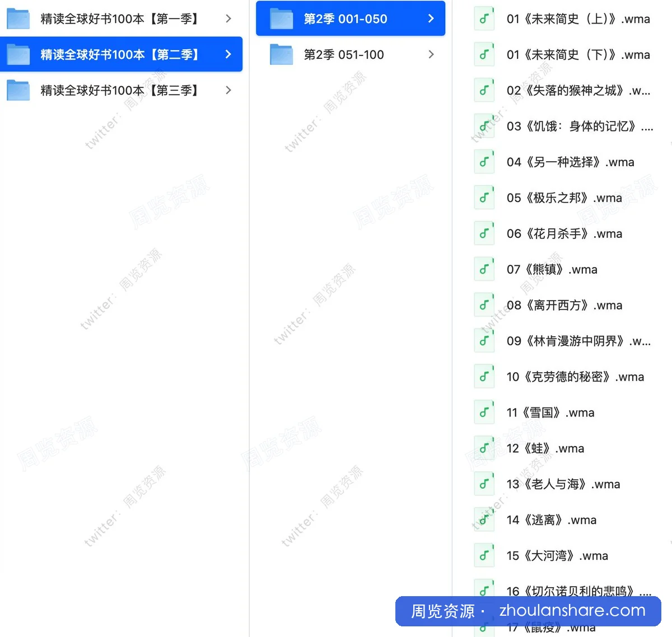Select file name 12《蛙》.wma

[x=545, y=449]
